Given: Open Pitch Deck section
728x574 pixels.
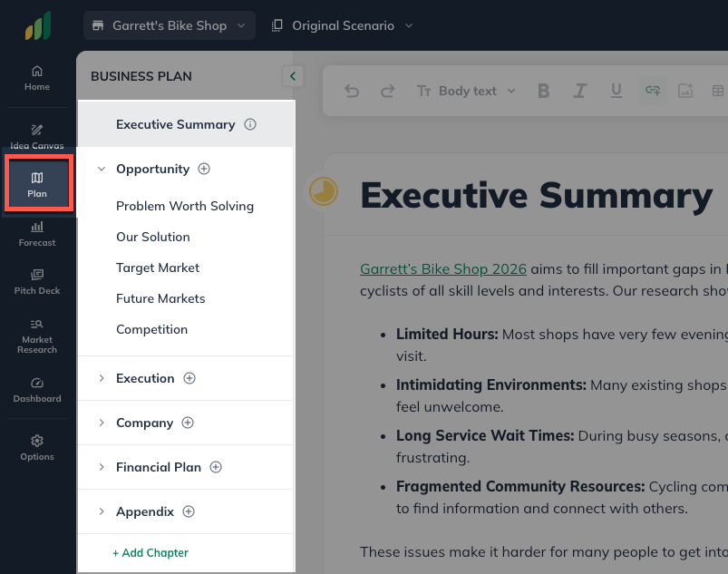Looking at the screenshot, I should 37,282.
